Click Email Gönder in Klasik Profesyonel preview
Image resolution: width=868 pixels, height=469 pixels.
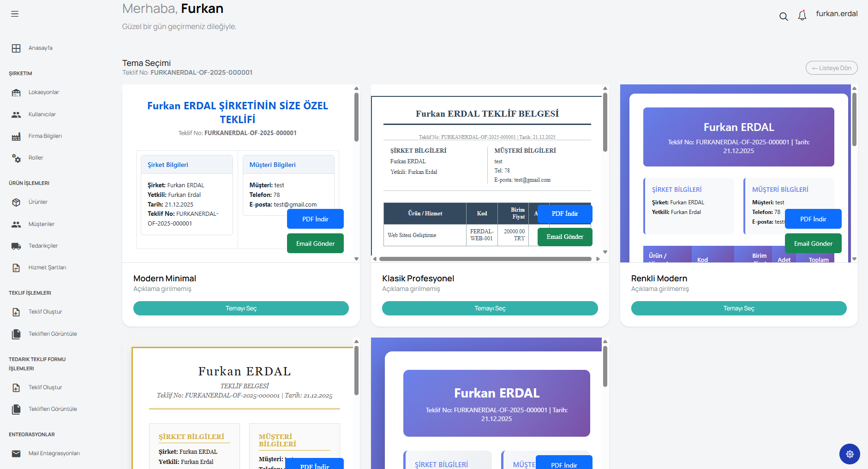[565, 237]
